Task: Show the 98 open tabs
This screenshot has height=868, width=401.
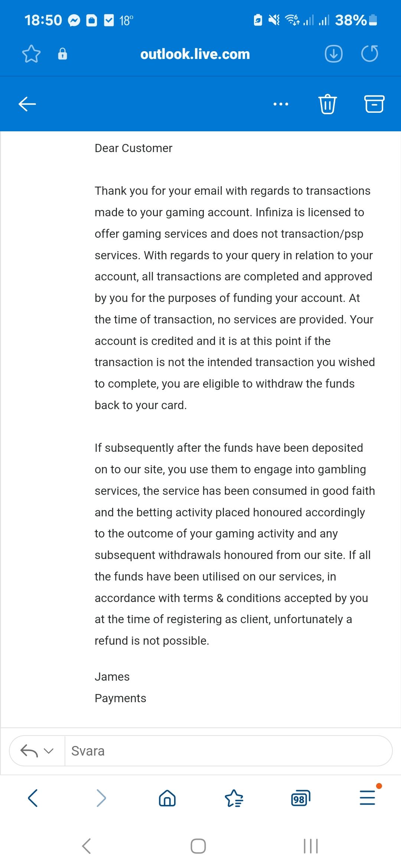Action: 300,798
